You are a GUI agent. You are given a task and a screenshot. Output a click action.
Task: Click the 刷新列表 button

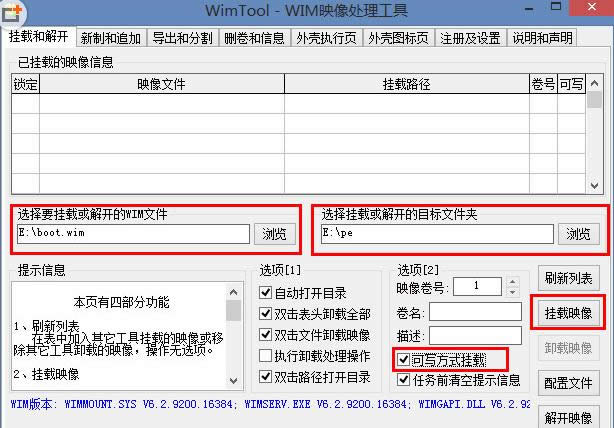568,278
